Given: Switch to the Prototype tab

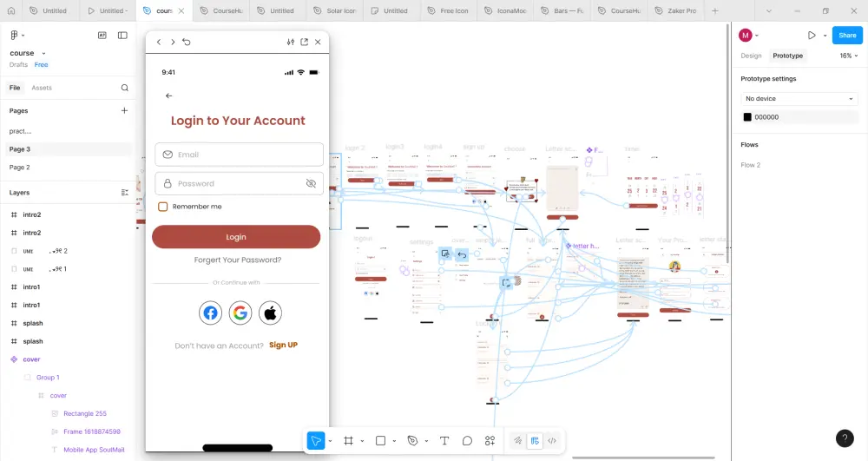Looking at the screenshot, I should click(x=788, y=56).
